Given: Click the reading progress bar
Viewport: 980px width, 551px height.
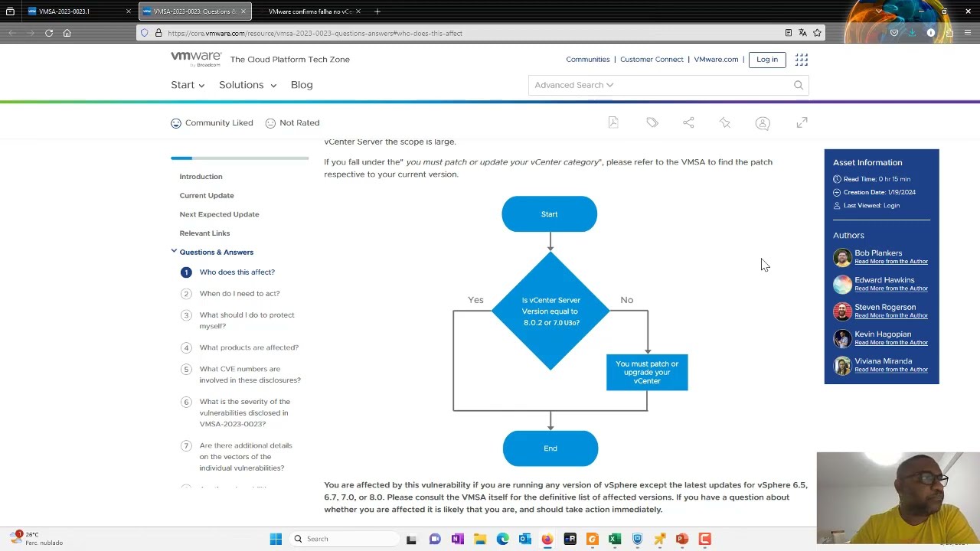Looking at the screenshot, I should point(240,158).
